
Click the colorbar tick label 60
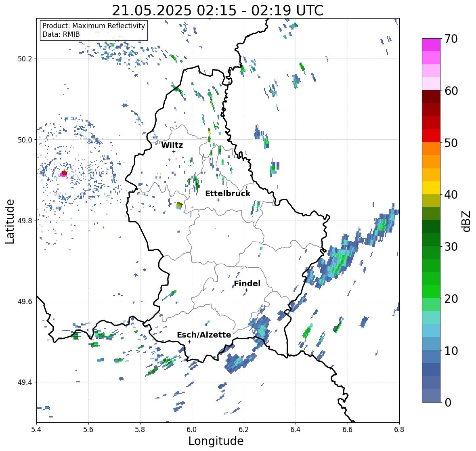(451, 91)
